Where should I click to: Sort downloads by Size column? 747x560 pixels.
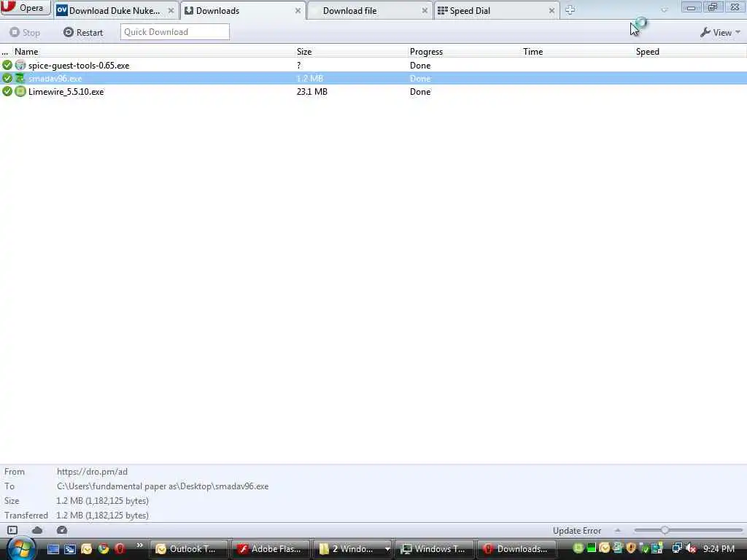tap(304, 52)
